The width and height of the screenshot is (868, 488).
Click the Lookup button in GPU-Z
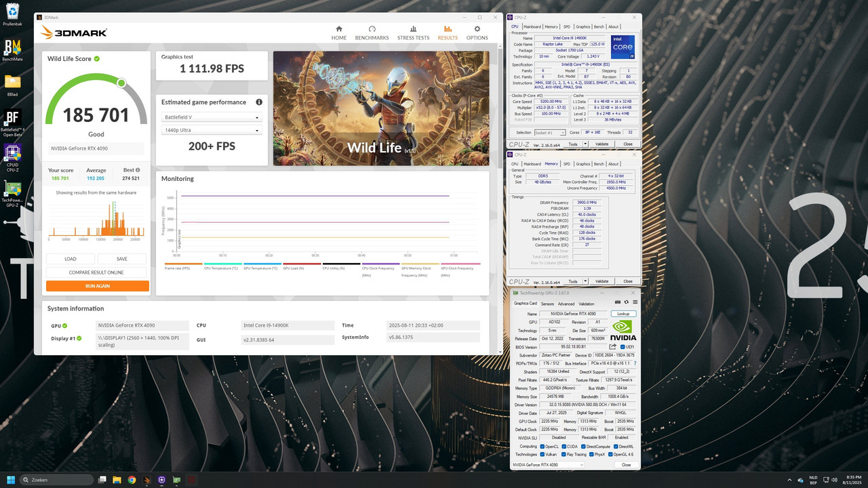(x=623, y=314)
